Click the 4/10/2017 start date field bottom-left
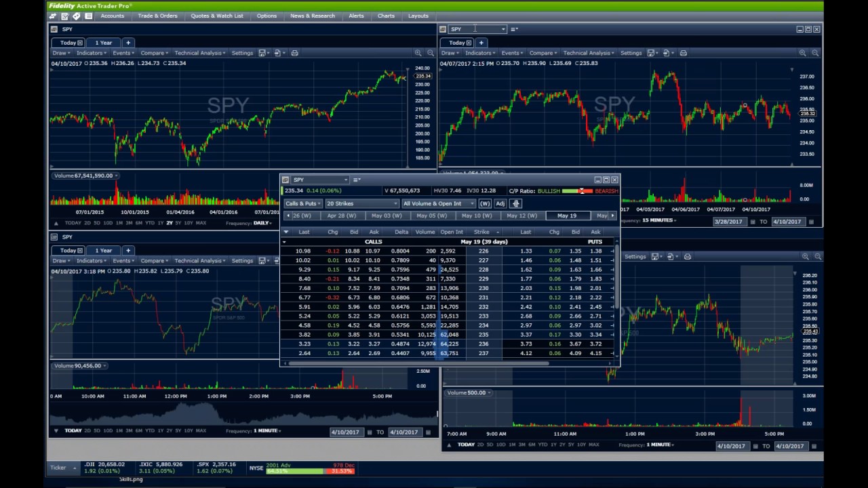868x488 pixels. pyautogui.click(x=346, y=432)
